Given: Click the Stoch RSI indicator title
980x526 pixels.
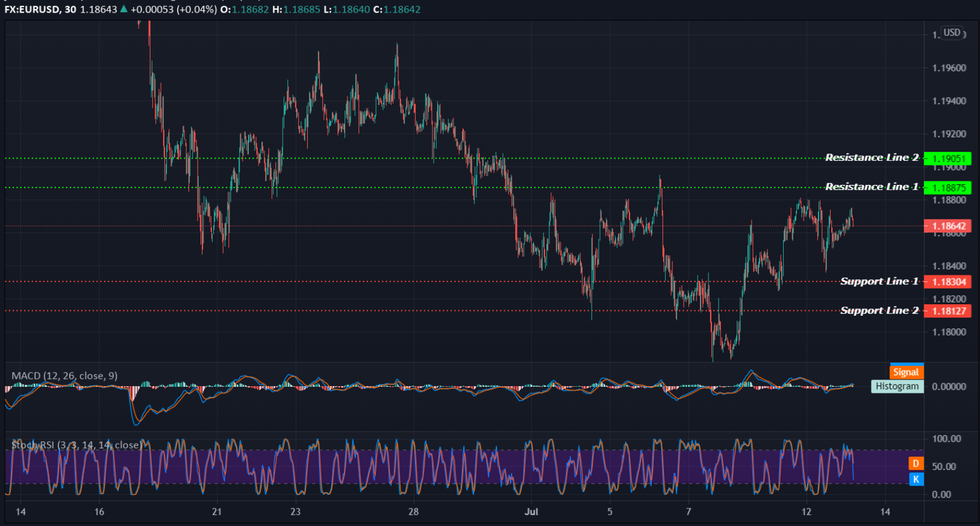Looking at the screenshot, I should click(77, 445).
